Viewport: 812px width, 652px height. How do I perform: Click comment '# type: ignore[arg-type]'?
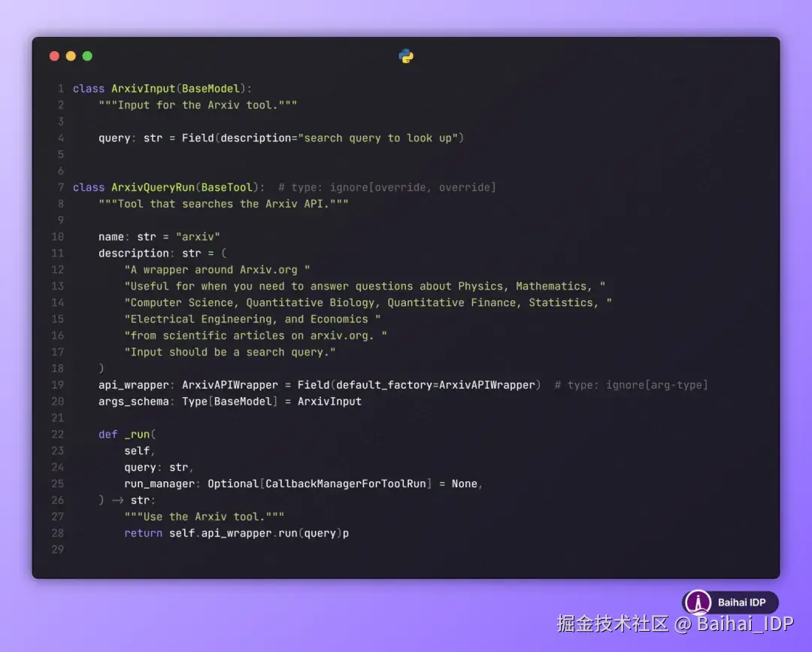(x=631, y=385)
